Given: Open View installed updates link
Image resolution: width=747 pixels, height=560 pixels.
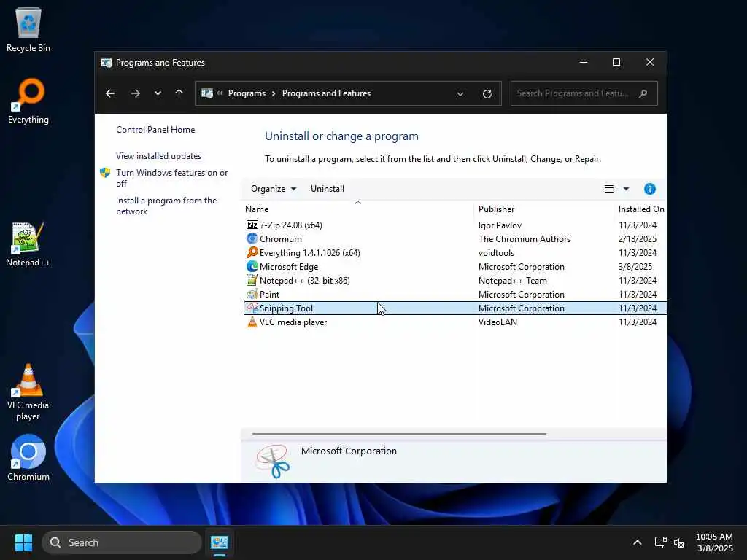Looking at the screenshot, I should click(x=158, y=156).
